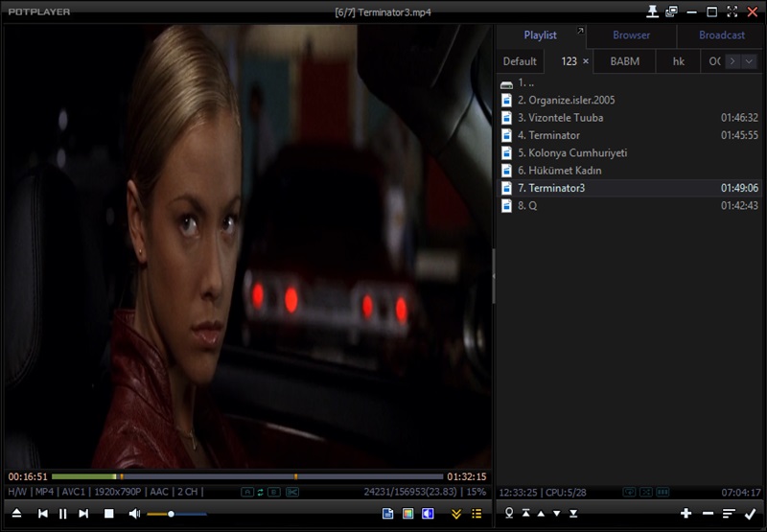This screenshot has width=767, height=532.
Task: Switch to the Browser tab
Action: pos(631,35)
